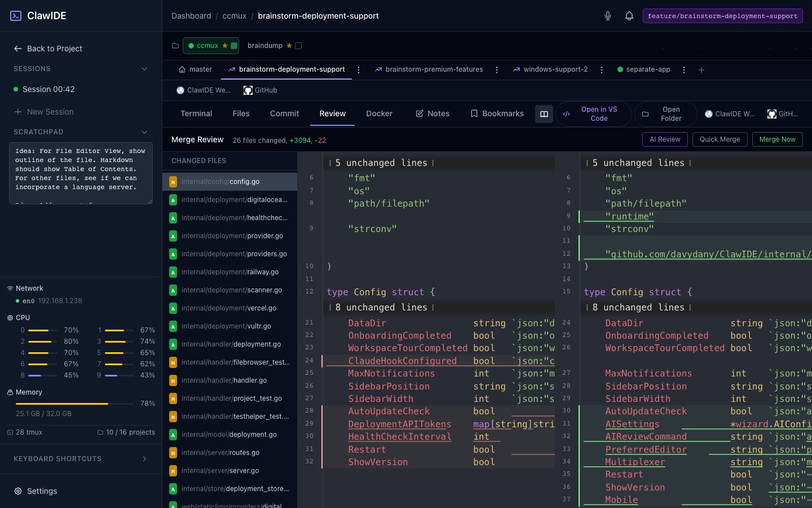Expand 8 unchanged lines in left diff

(x=381, y=308)
